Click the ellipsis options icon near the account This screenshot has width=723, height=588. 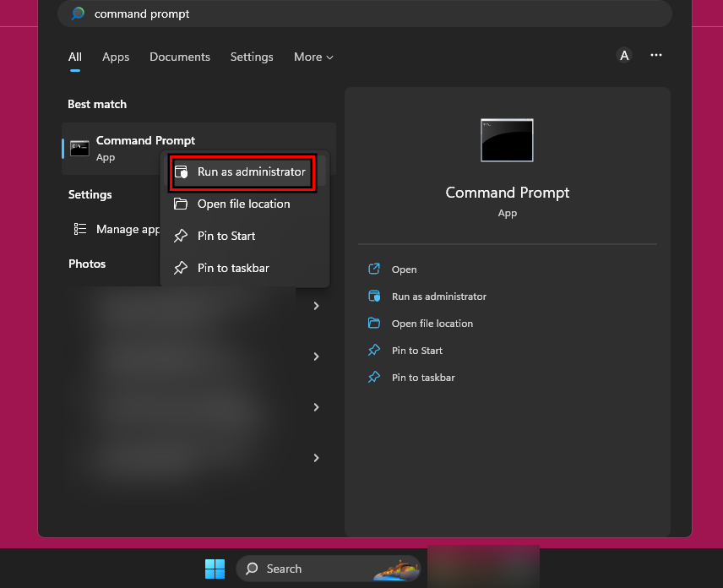point(656,55)
